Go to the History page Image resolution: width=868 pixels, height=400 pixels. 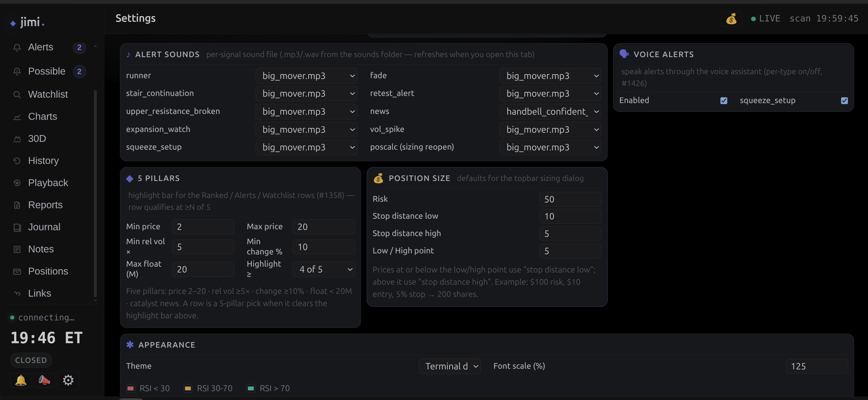pyautogui.click(x=44, y=161)
